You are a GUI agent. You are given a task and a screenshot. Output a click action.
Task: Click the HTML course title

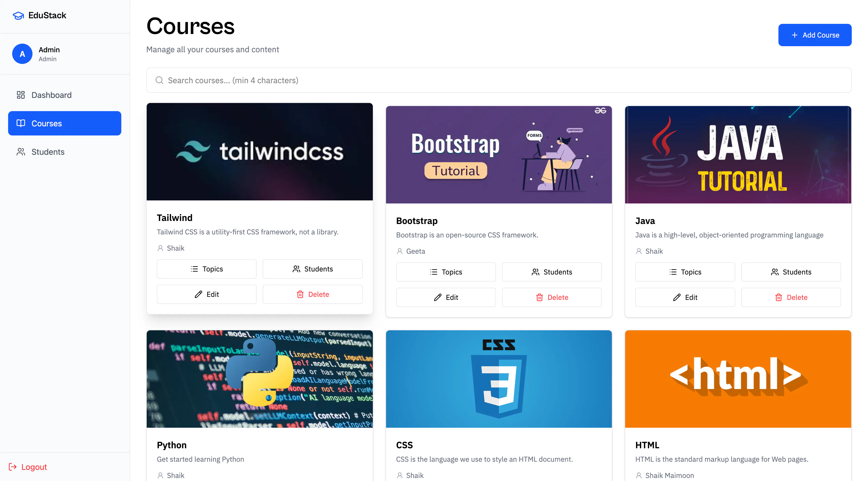[x=647, y=445]
